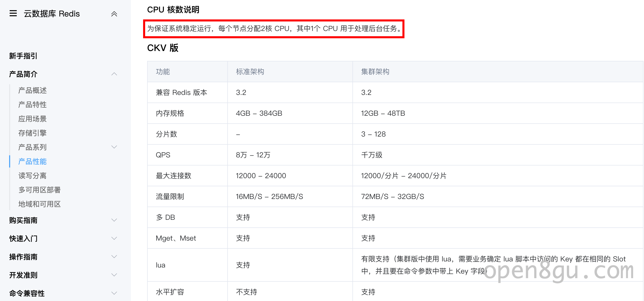Screen dimensions: 644x301
Task: Click the 8万 – 12万 cell
Action: click(x=253, y=155)
